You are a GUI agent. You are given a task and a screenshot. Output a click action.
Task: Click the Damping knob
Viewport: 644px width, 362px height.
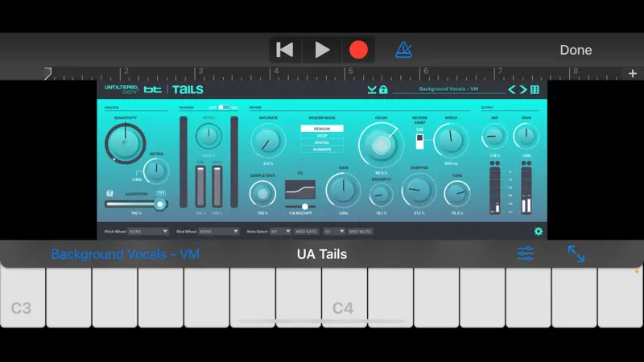pyautogui.click(x=419, y=190)
